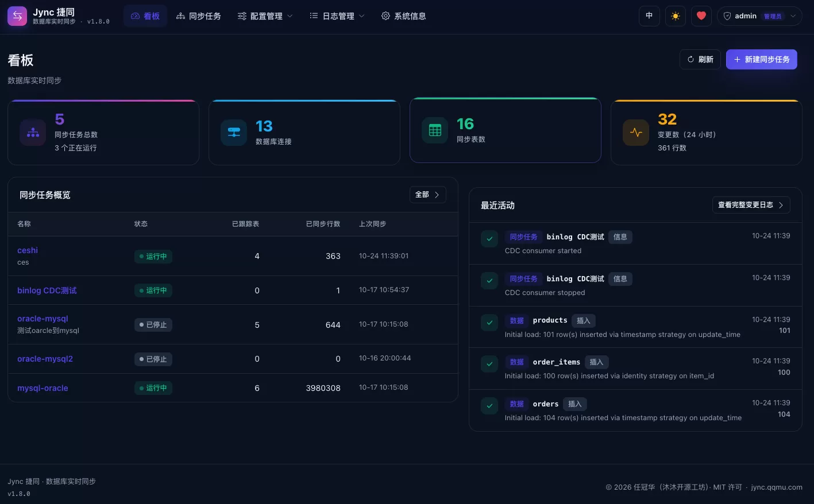
Task: Open the ceshi task link
Action: pos(28,250)
